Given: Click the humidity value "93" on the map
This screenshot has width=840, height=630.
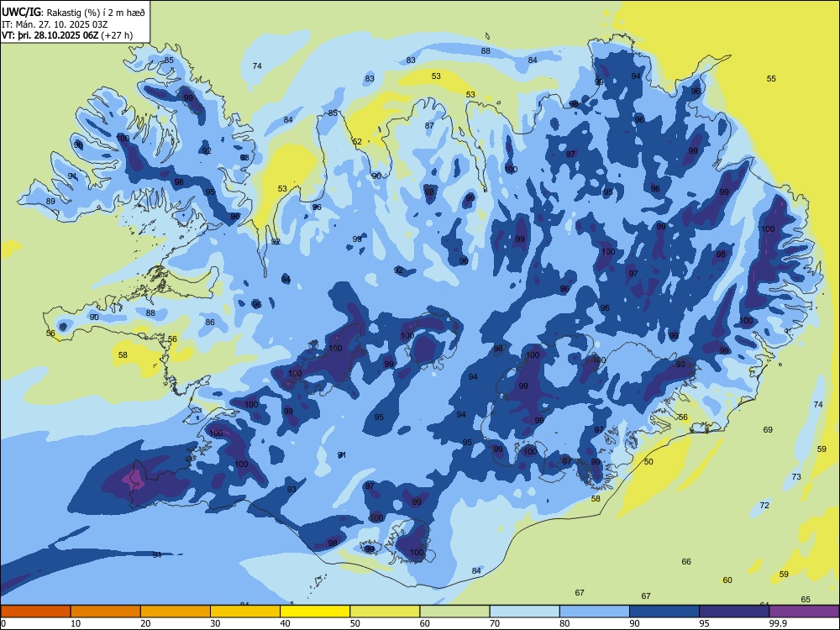Looking at the screenshot, I should 291,490.
